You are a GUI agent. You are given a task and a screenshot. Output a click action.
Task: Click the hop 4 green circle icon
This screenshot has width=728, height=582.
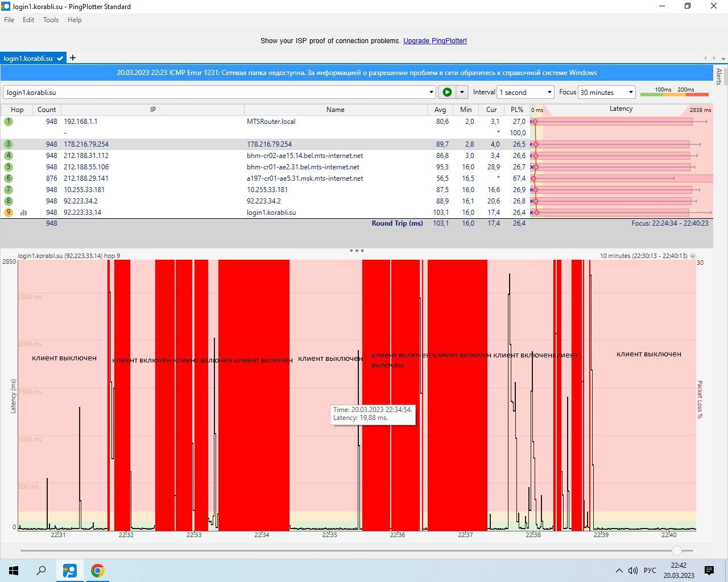pos(8,155)
